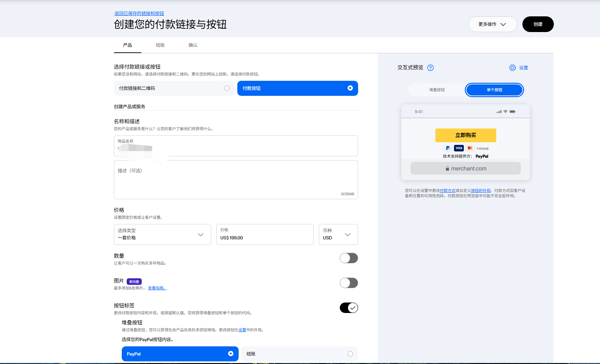Image resolution: width=600 pixels, height=364 pixels.
Task: Switch to the 产品 tab
Action: (x=128, y=45)
